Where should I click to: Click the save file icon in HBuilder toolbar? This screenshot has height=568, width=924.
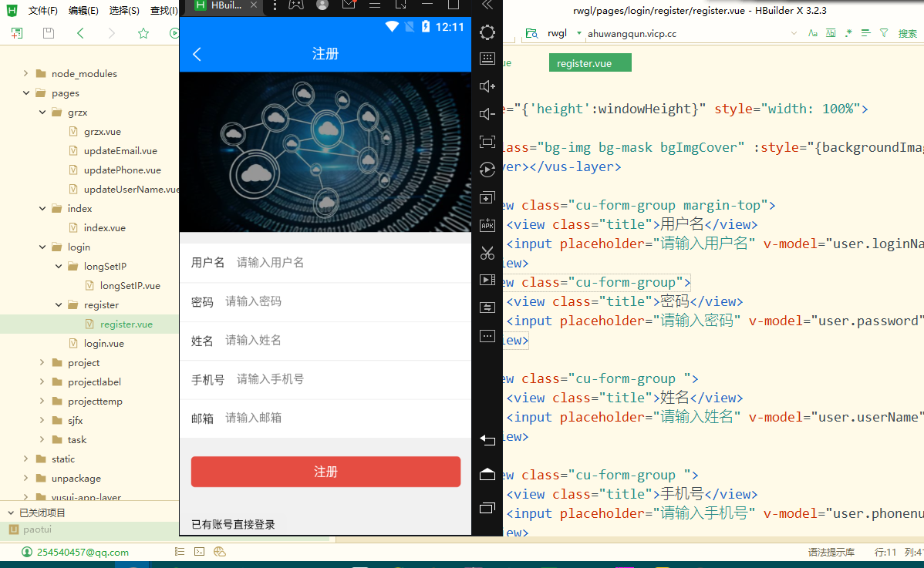tap(48, 34)
